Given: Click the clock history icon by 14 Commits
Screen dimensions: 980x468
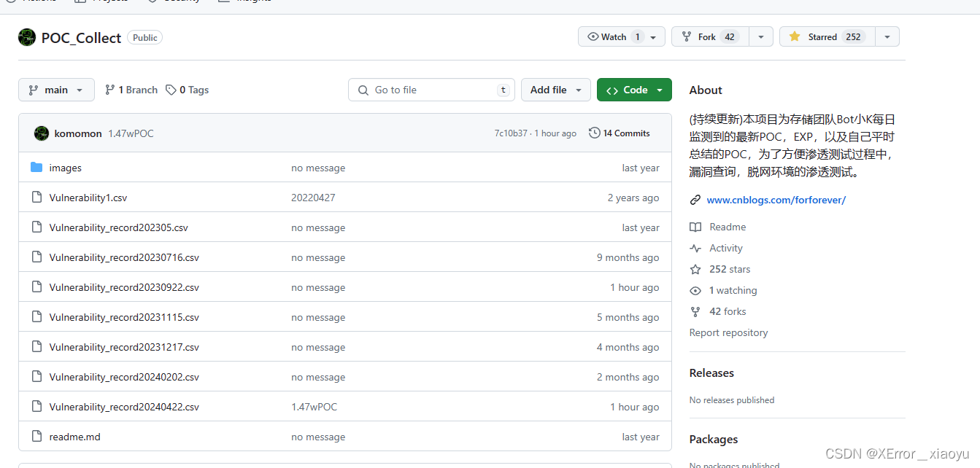Looking at the screenshot, I should 595,133.
